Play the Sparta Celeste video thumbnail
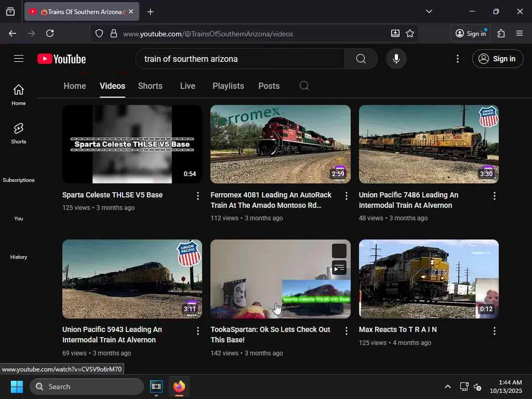This screenshot has width=532, height=399. [x=132, y=144]
